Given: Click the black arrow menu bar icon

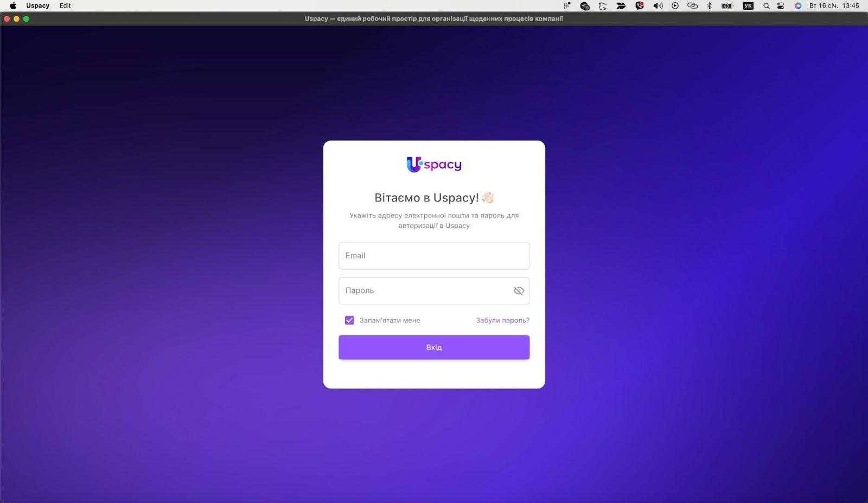Looking at the screenshot, I should click(x=621, y=6).
